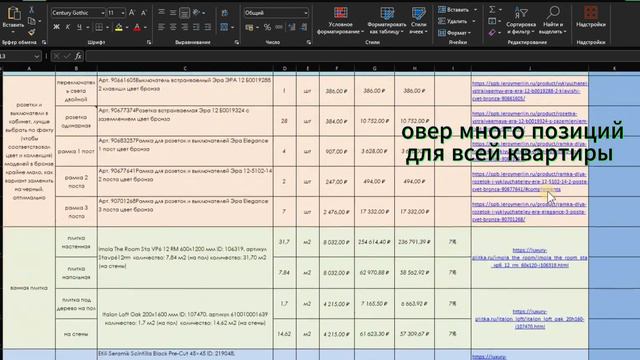Click inside the formula bar
The height and width of the screenshot is (360, 640).
(x=362, y=56)
